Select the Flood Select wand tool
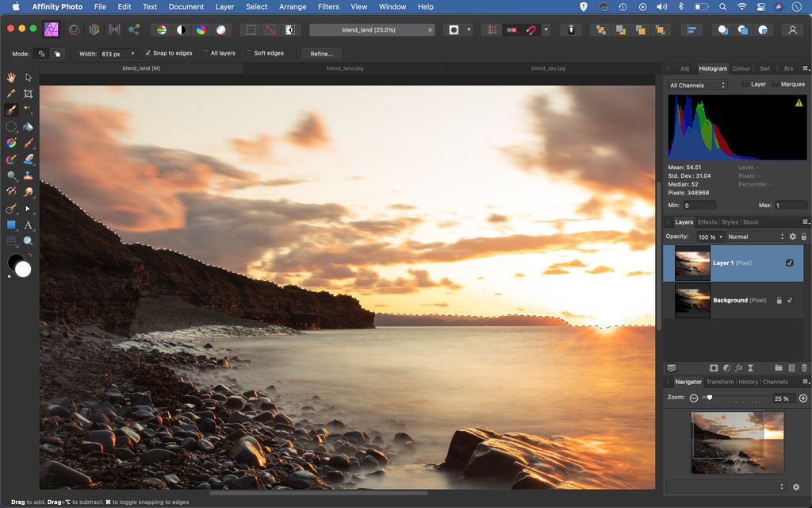This screenshot has height=508, width=812. coord(28,110)
